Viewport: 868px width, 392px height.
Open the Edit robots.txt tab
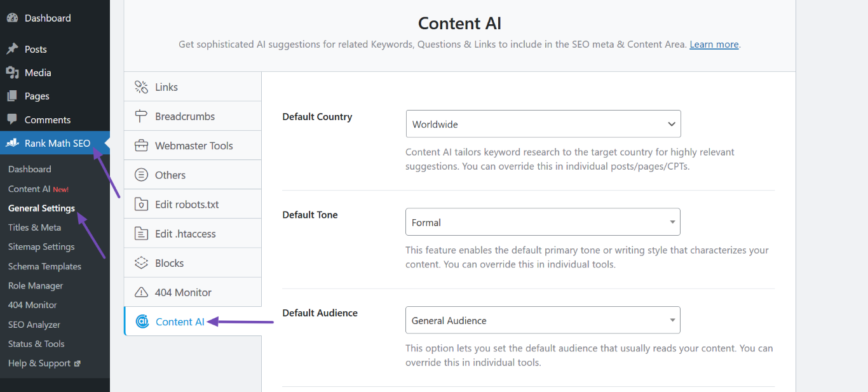(193, 205)
